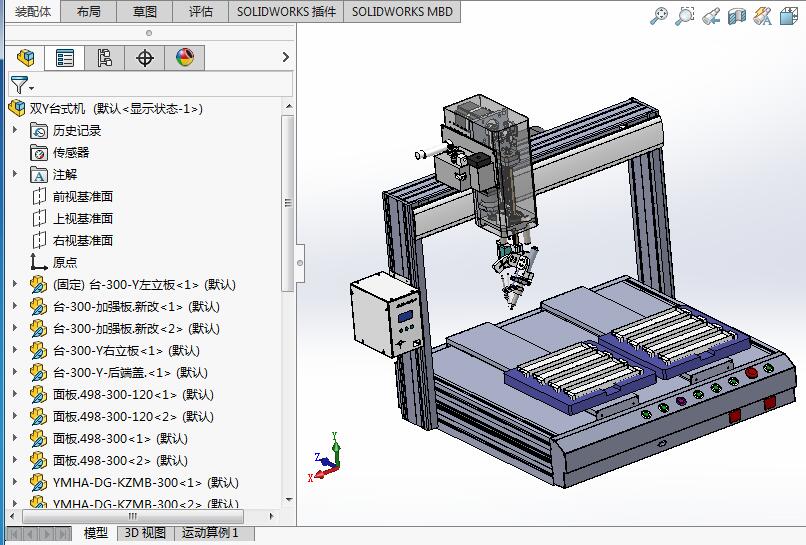Click the tree vertical scrollbar up arrow
806x545 pixels.
pos(289,106)
